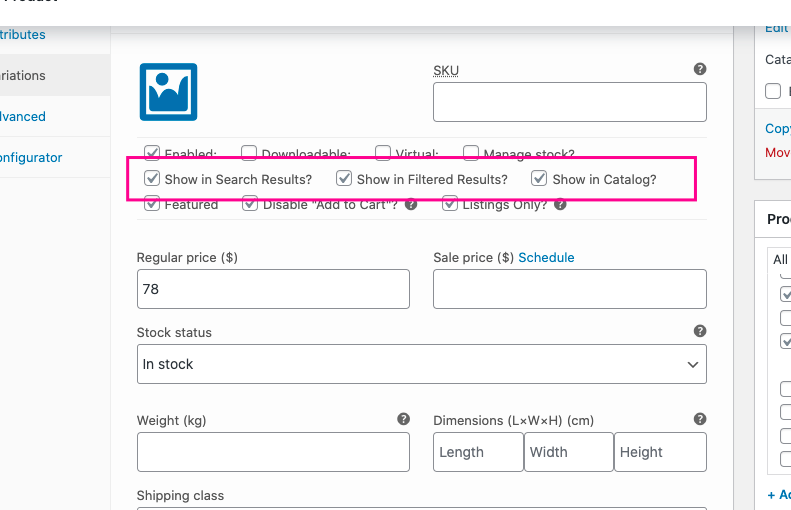The height and width of the screenshot is (510, 791).
Task: Click the help icon beside Weight (kg)
Action: point(403,419)
